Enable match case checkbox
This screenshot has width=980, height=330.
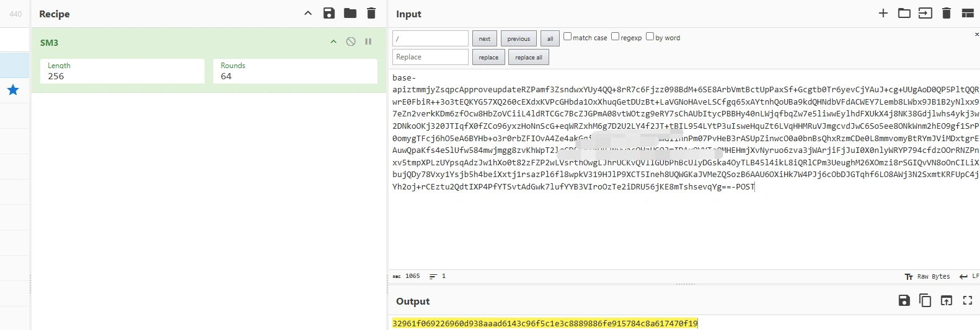coord(567,37)
